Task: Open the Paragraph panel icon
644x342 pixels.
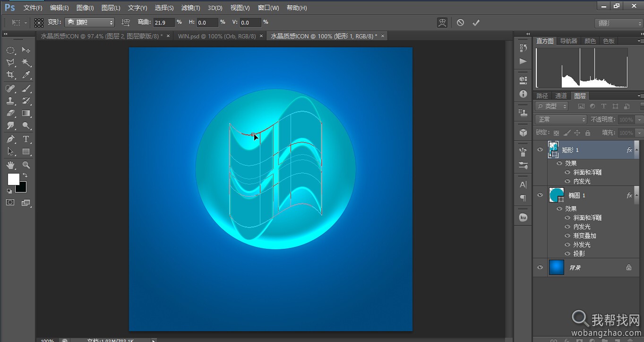Action: (x=523, y=198)
